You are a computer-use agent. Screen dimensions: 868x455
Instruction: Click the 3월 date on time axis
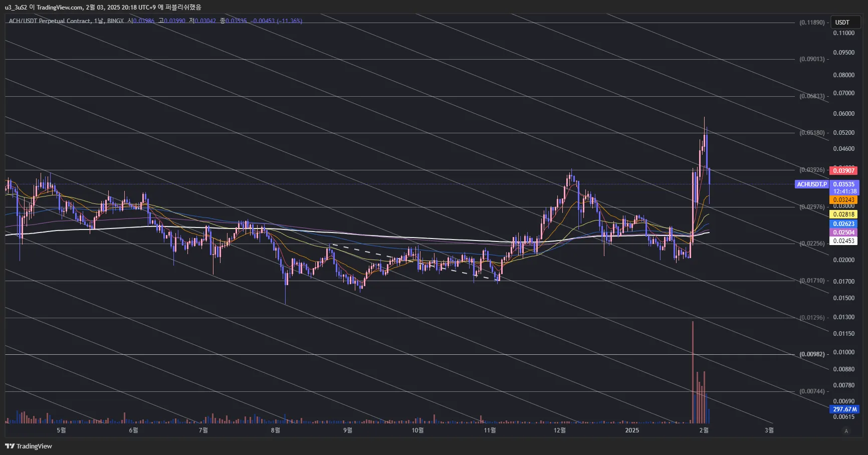[769, 430]
